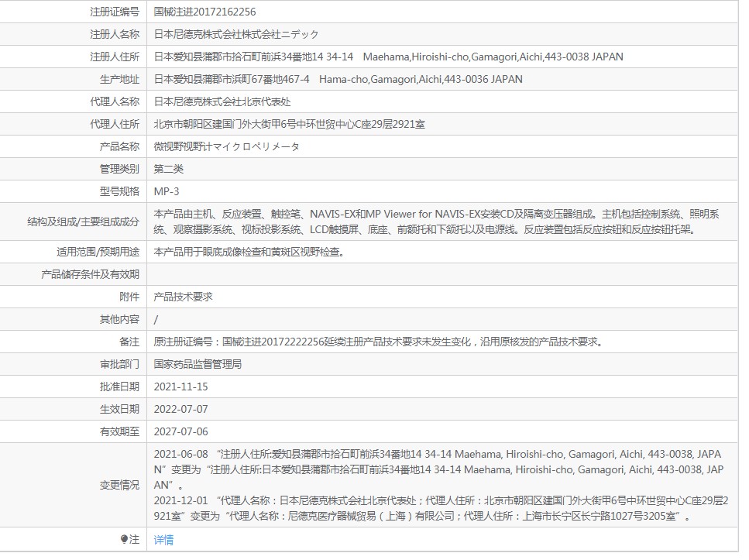Viewport: 749px width, 560px height.
Task: Click the bullet icon beside 注 label
Action: point(124,539)
